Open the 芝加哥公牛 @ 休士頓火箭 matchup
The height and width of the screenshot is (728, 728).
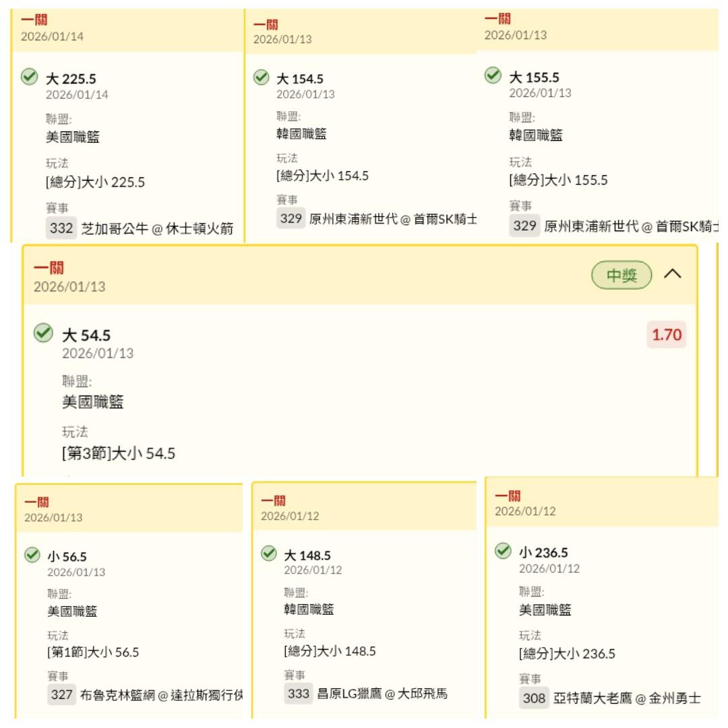tap(157, 229)
